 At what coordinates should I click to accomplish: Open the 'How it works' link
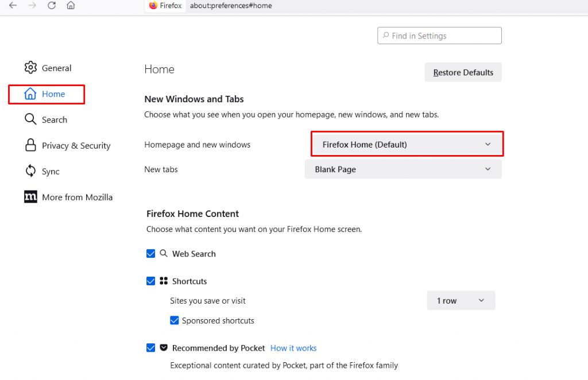coord(293,348)
